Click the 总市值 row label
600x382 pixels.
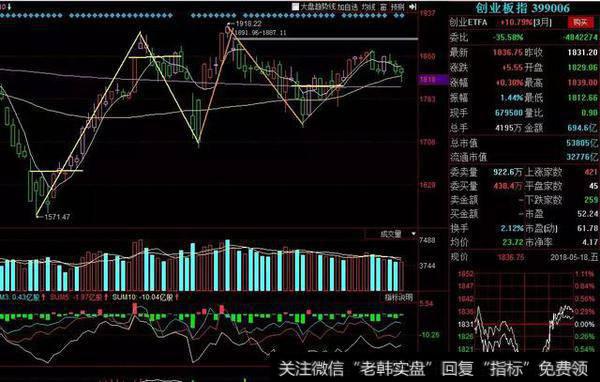tap(464, 143)
